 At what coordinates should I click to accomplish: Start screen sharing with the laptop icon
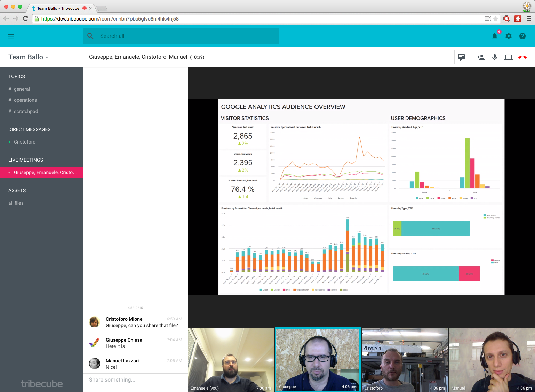(509, 57)
